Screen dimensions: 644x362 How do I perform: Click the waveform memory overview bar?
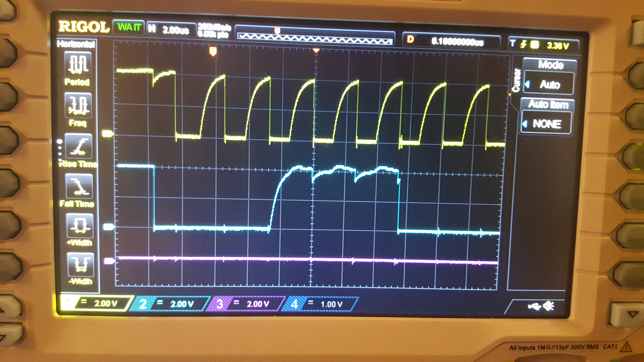(315, 38)
